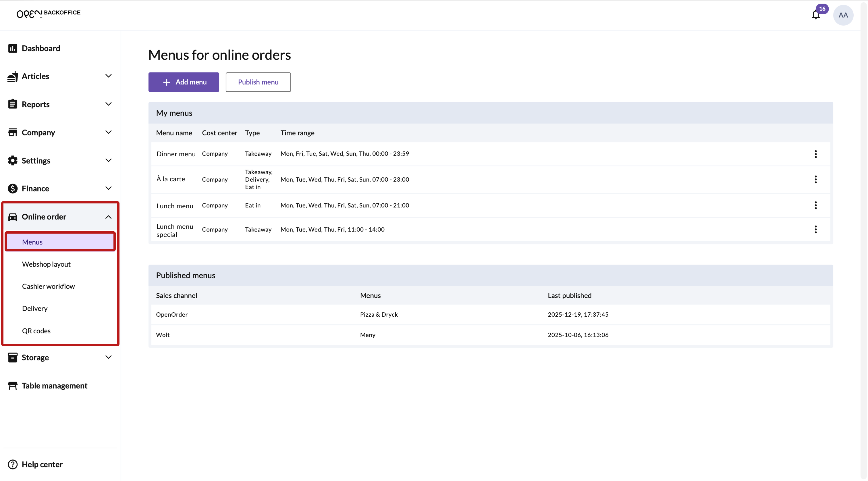This screenshot has width=868, height=481.
Task: Click the Help center question icon
Action: tap(13, 465)
